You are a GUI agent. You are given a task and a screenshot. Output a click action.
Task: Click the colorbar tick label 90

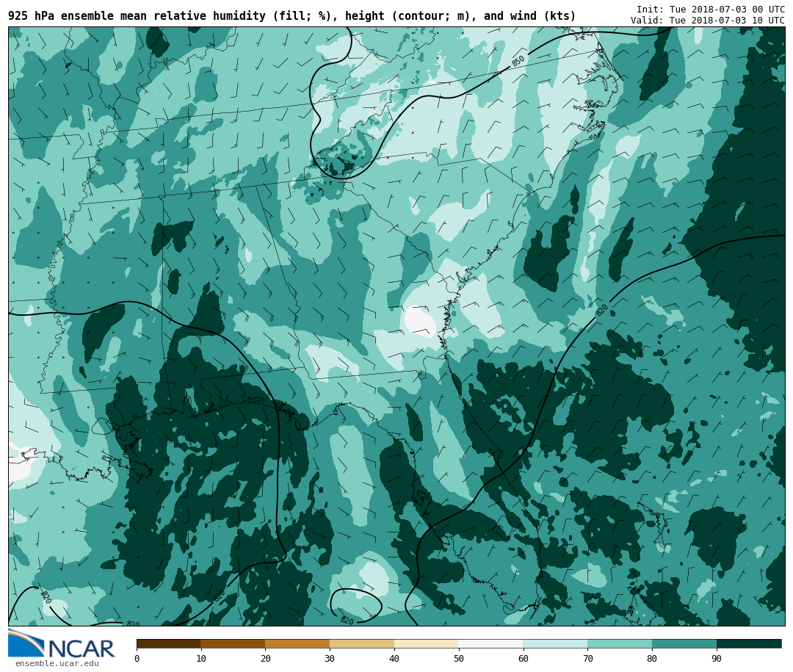[x=717, y=659]
